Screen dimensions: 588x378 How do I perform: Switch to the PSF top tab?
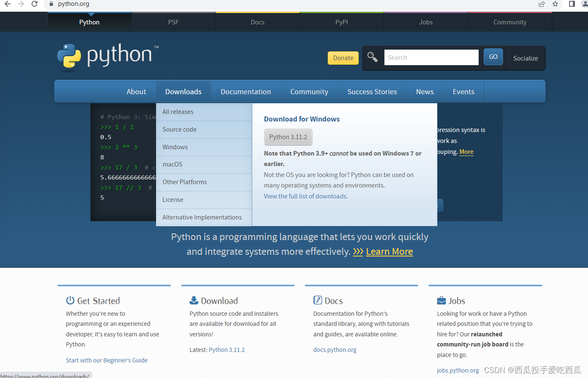[x=174, y=22]
